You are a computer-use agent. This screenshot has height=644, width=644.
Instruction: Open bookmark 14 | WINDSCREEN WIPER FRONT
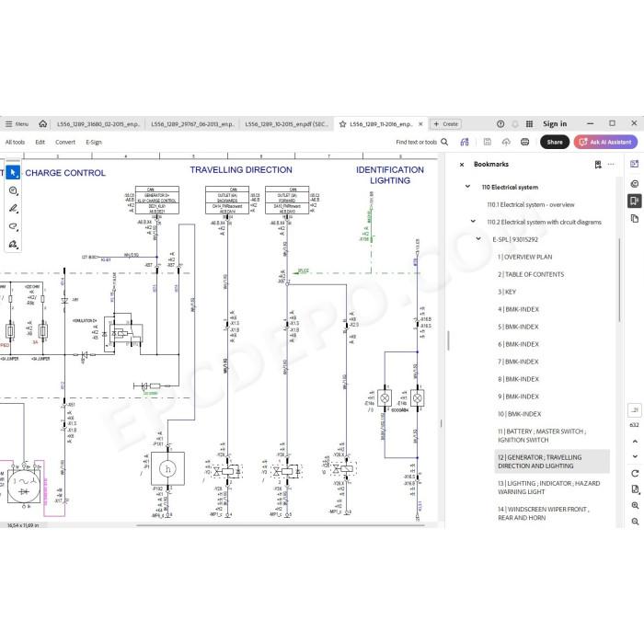pyautogui.click(x=544, y=513)
